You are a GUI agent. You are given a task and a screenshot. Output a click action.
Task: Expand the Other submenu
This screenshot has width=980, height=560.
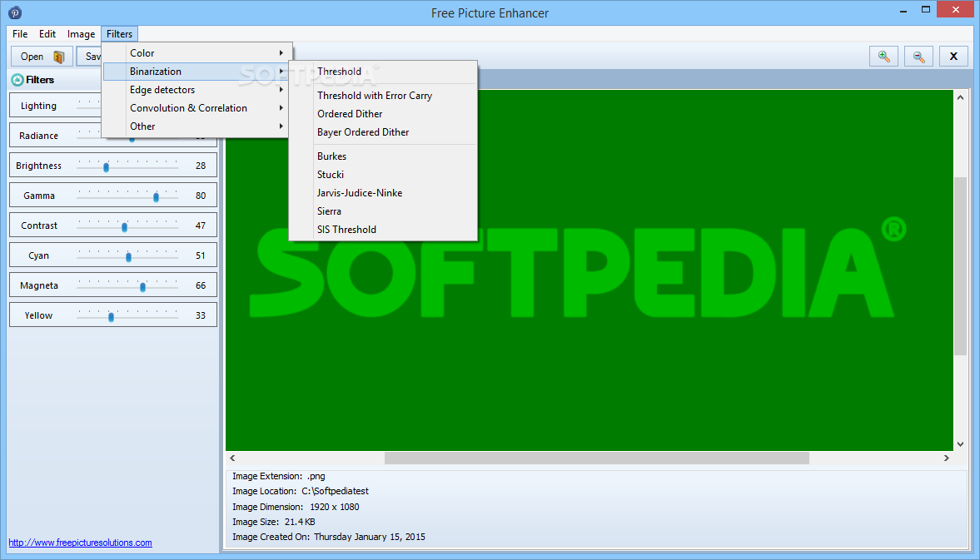[195, 126]
